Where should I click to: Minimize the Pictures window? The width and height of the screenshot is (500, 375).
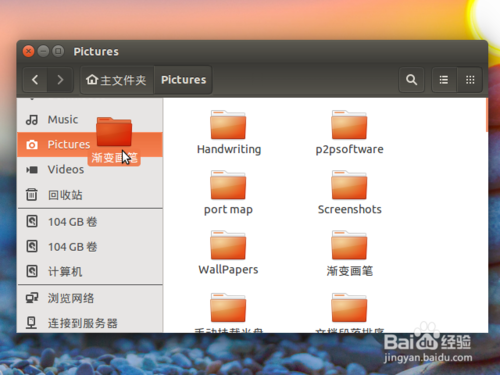click(x=43, y=51)
